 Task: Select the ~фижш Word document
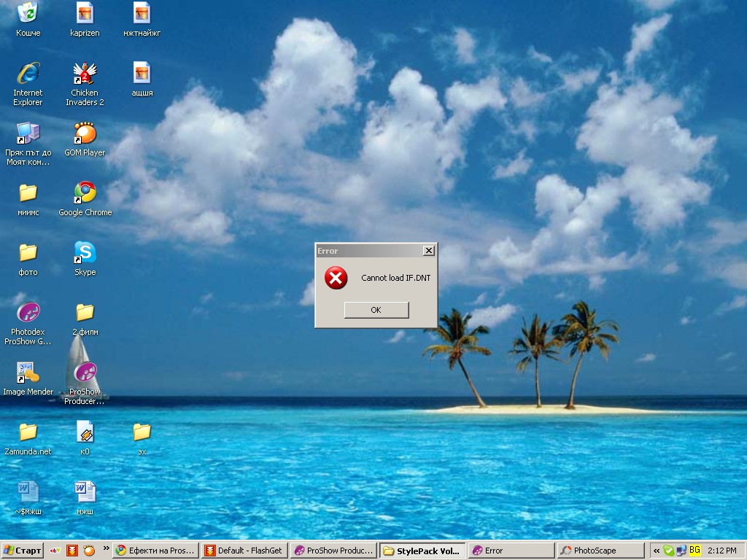tap(28, 499)
